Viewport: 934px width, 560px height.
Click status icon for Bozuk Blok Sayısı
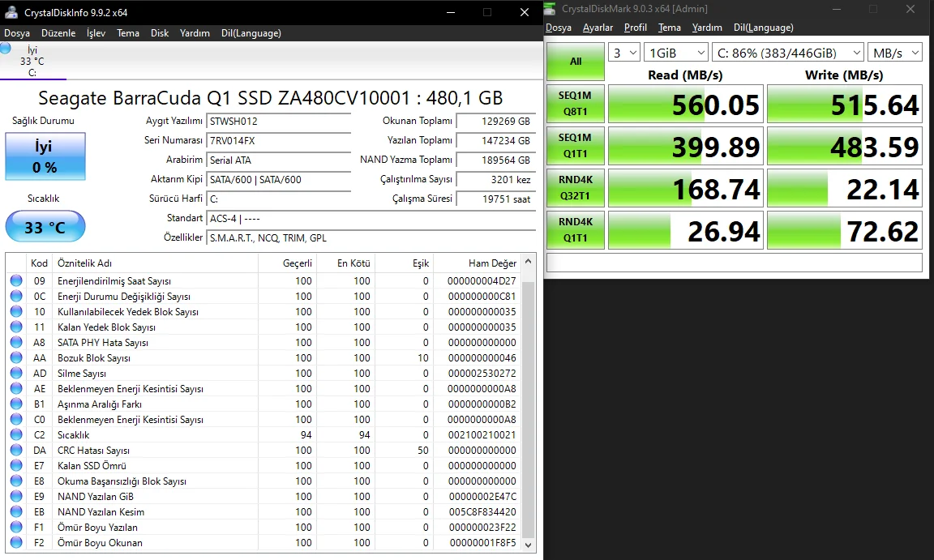pos(16,358)
